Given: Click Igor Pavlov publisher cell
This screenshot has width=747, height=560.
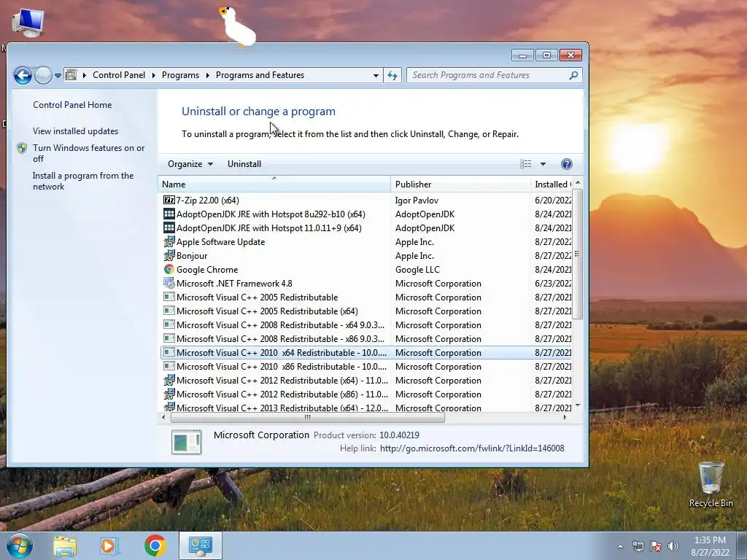Looking at the screenshot, I should point(417,201).
